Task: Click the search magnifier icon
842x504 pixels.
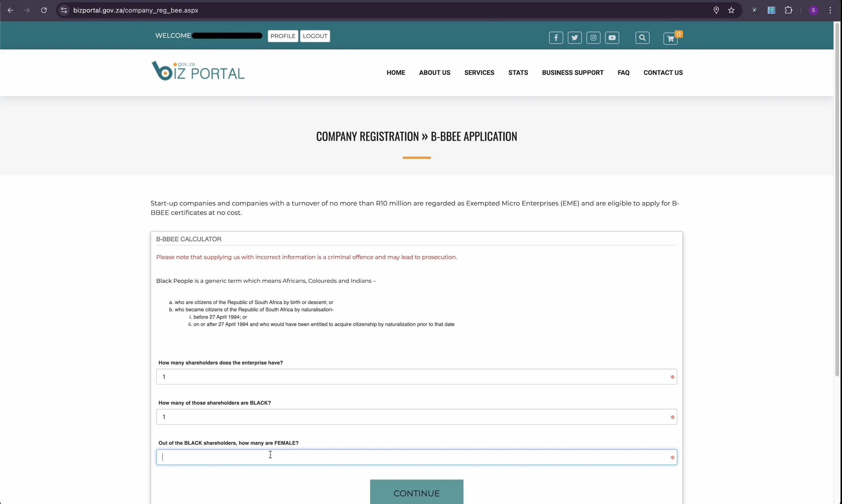Action: pos(642,38)
